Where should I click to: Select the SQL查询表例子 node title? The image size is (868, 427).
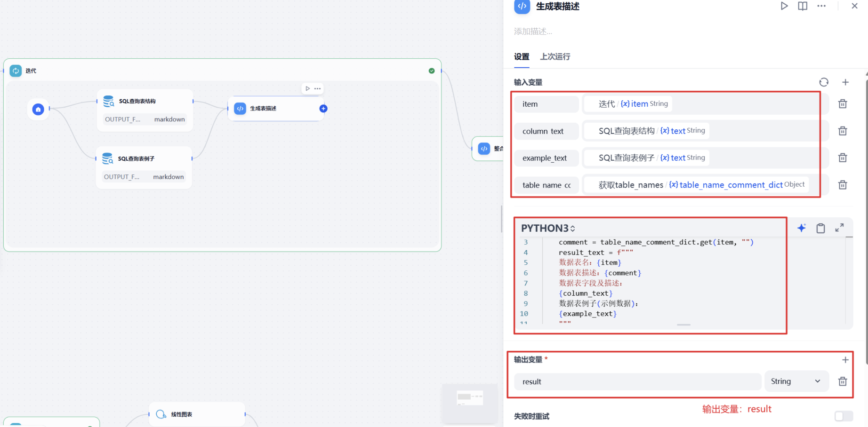tap(136, 158)
